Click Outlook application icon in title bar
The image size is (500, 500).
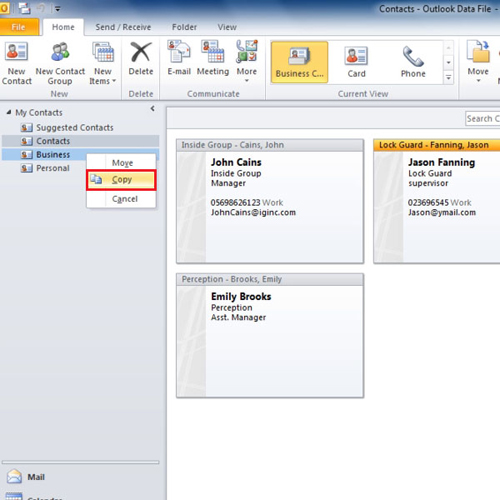pos(5,8)
